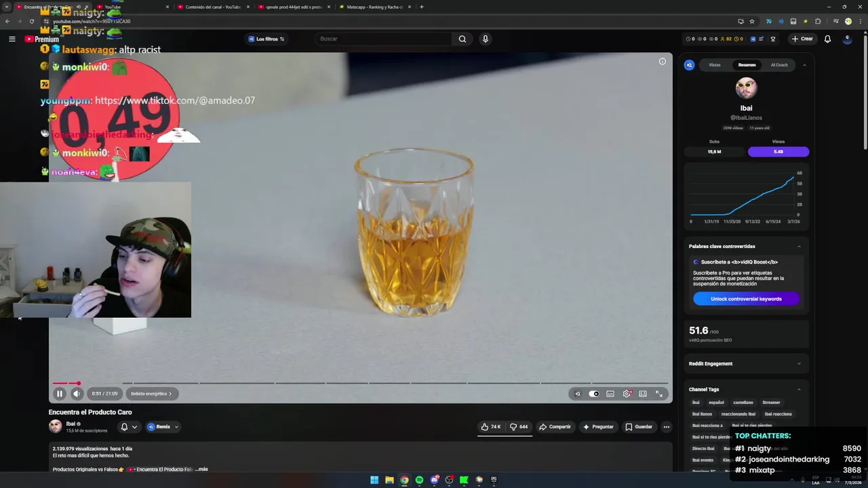Open YouTube hamburger guide menu

click(x=12, y=39)
